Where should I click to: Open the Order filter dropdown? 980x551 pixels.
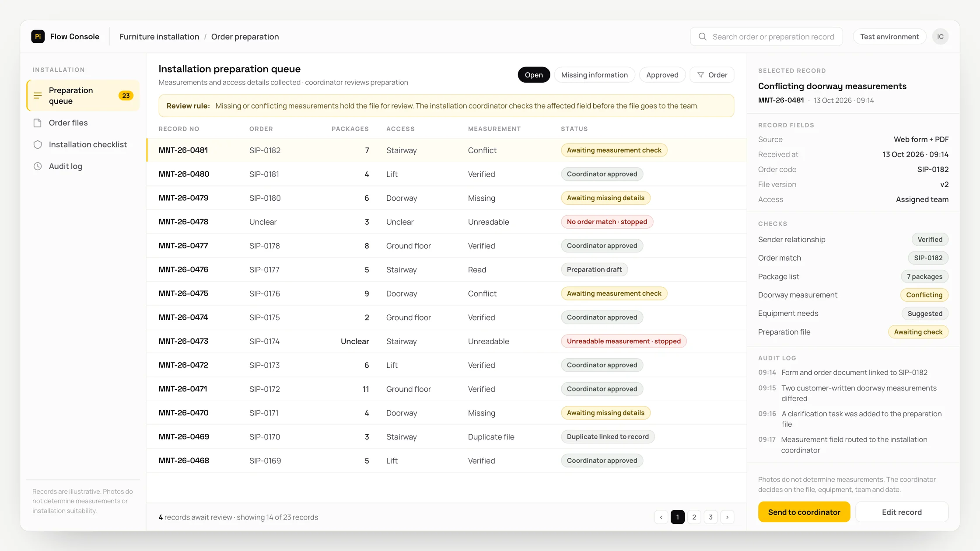[712, 75]
